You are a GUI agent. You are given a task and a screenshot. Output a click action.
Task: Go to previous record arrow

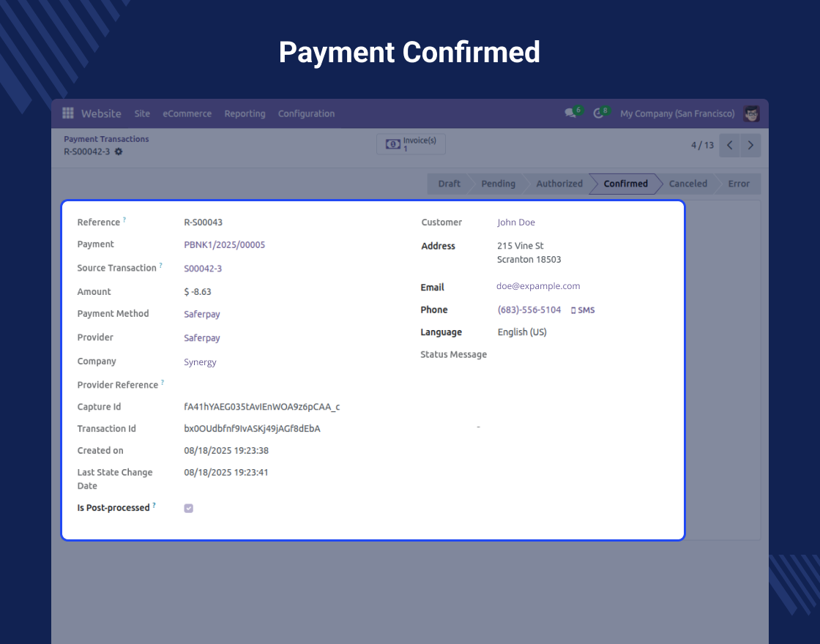[x=729, y=146]
